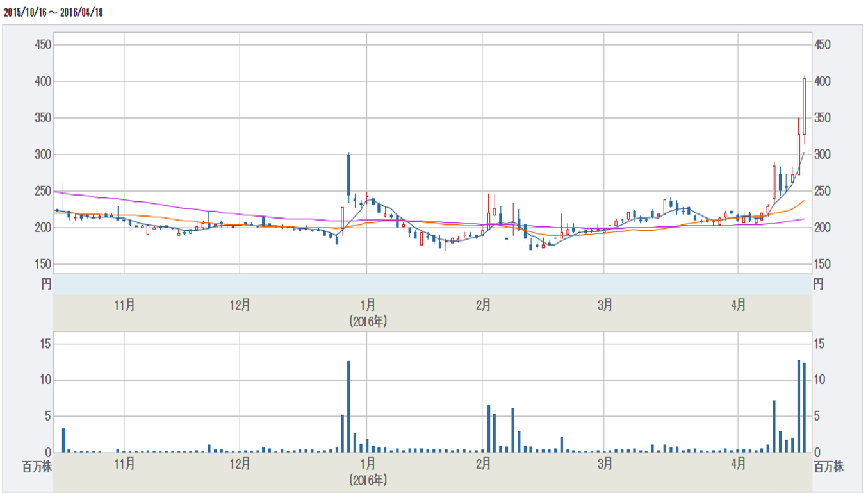Viewport: 868px width, 493px height.
Task: Click the 10 label on left volume axis
Action: pos(45,380)
